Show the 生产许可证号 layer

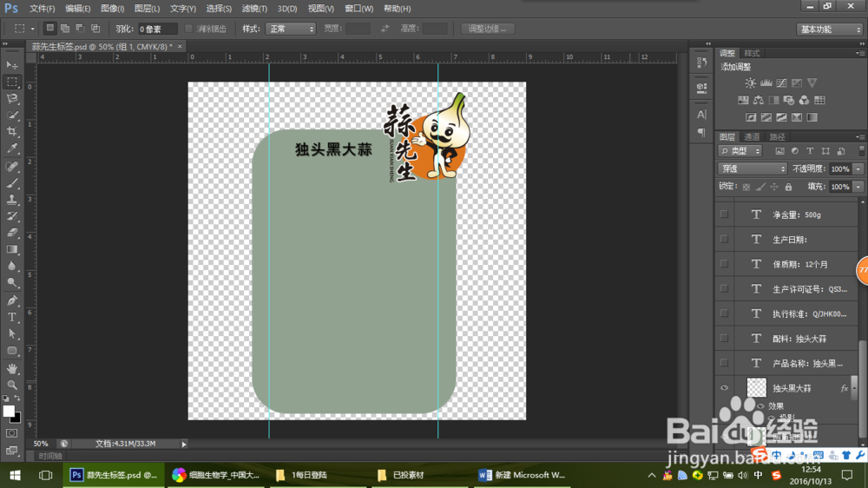coord(724,288)
